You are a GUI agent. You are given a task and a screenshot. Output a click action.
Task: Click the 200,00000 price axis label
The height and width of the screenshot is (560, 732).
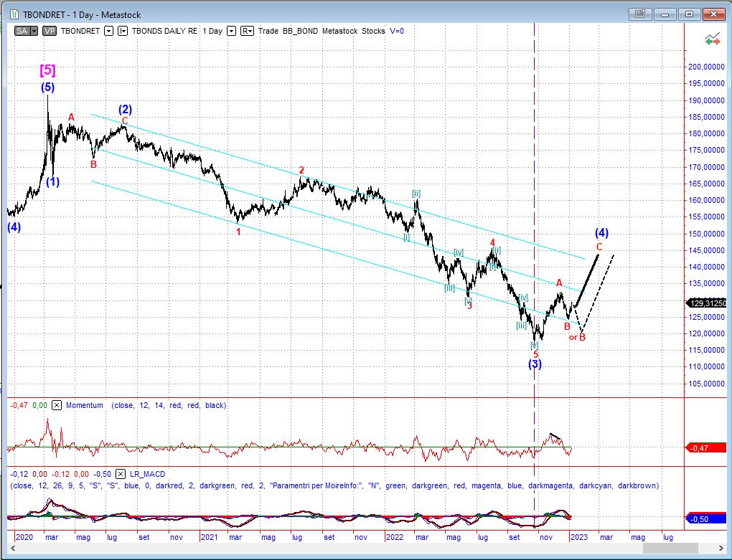(x=706, y=67)
